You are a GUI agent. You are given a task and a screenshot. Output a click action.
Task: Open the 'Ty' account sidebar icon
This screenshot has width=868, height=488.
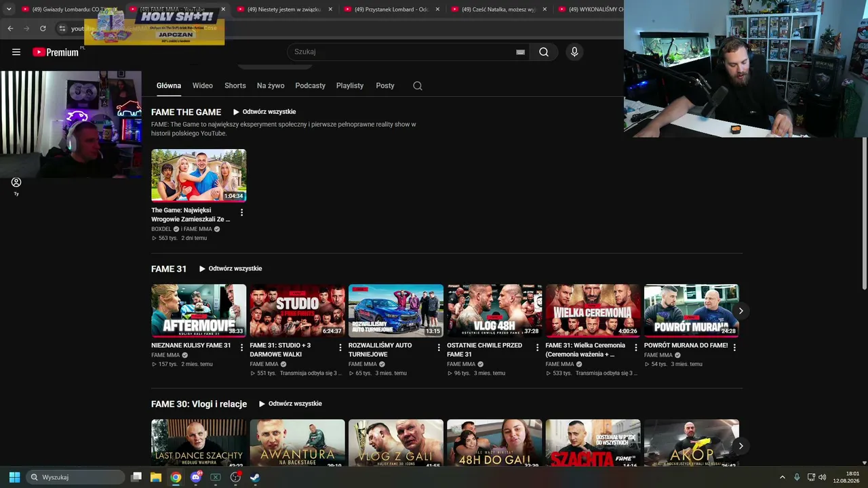[16, 186]
